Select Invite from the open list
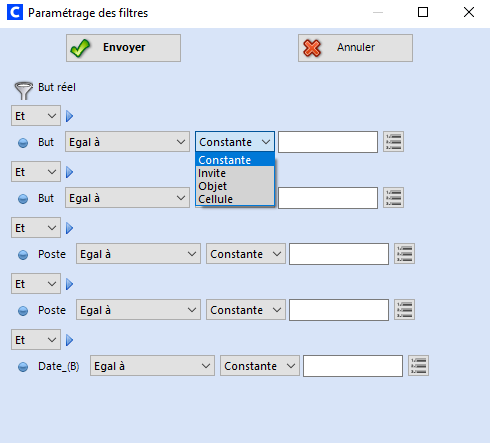 (235, 173)
